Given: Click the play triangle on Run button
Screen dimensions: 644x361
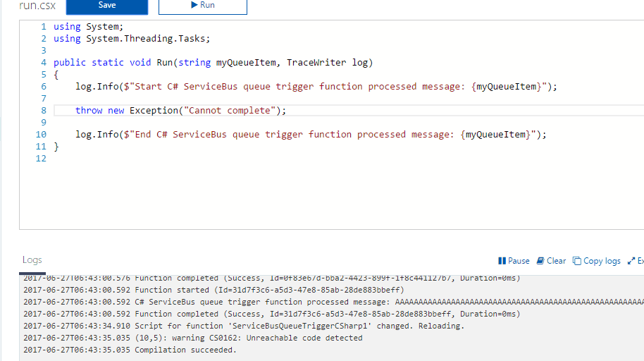Looking at the screenshot, I should pyautogui.click(x=194, y=5).
